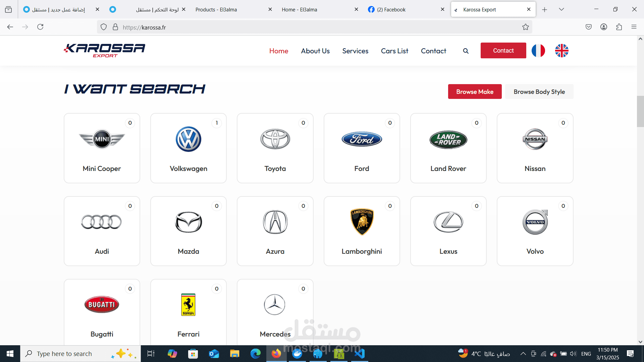
Task: Go to the About Us page link
Action: (x=315, y=51)
